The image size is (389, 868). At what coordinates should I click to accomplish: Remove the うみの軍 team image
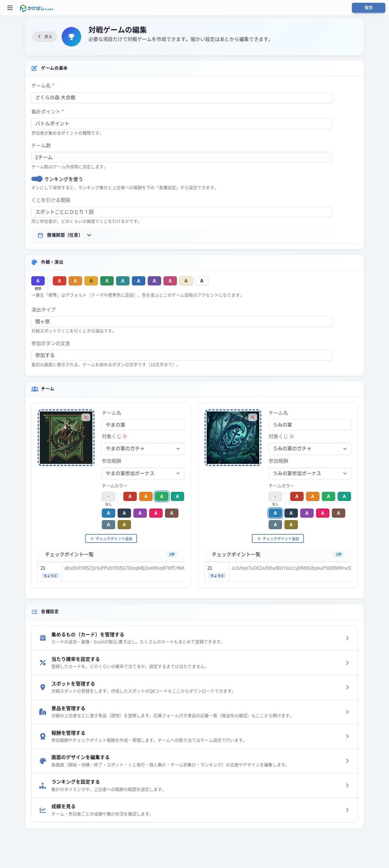(252, 417)
